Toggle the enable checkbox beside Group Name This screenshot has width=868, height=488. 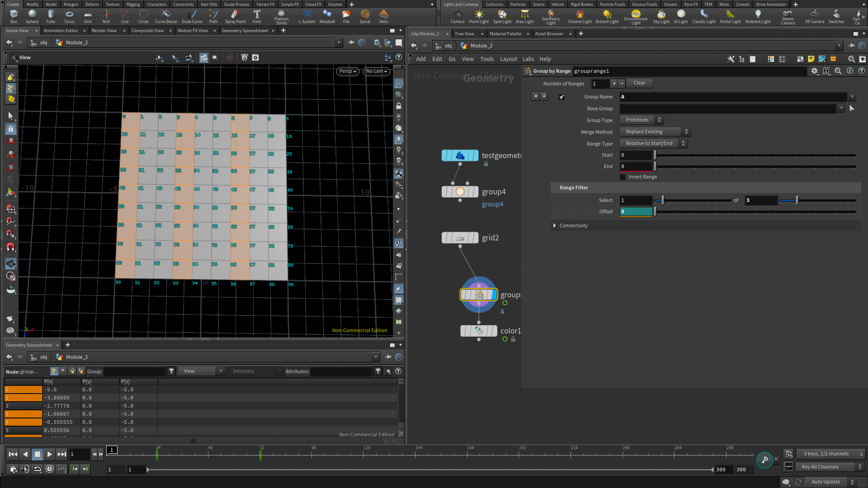click(x=561, y=97)
